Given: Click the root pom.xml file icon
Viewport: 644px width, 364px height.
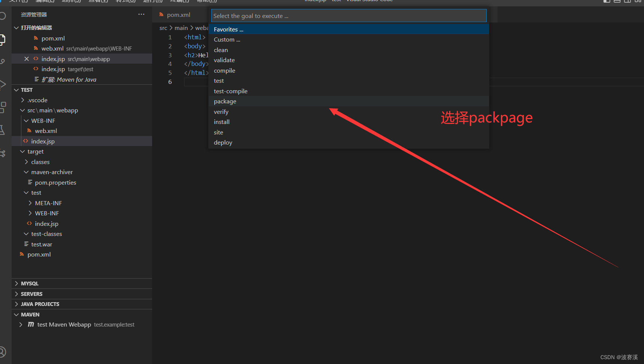Looking at the screenshot, I should coord(22,254).
